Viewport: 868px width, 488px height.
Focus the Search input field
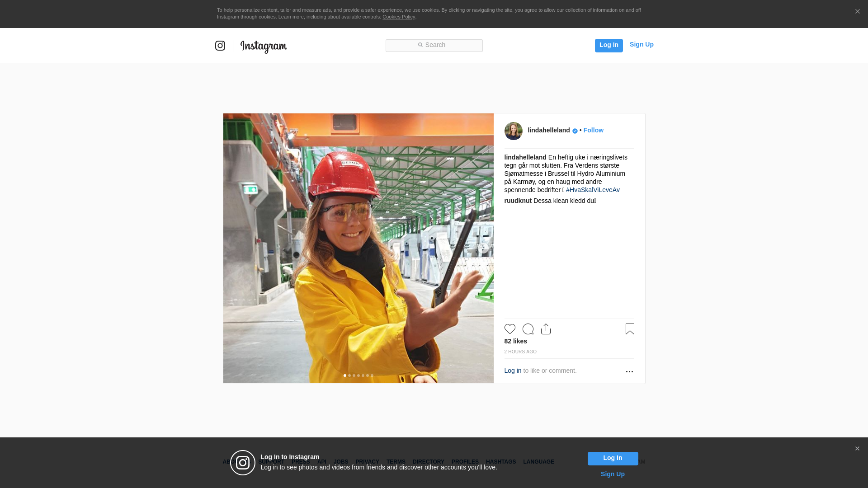[434, 45]
